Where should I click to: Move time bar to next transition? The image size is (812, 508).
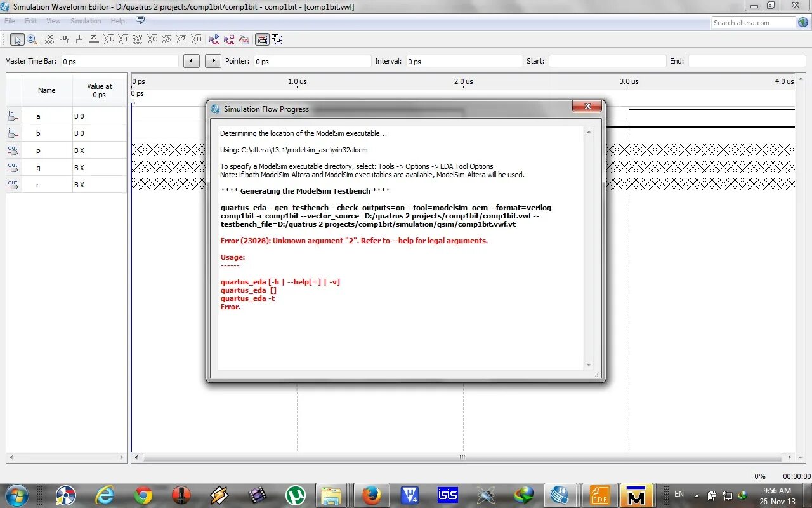[x=213, y=61]
